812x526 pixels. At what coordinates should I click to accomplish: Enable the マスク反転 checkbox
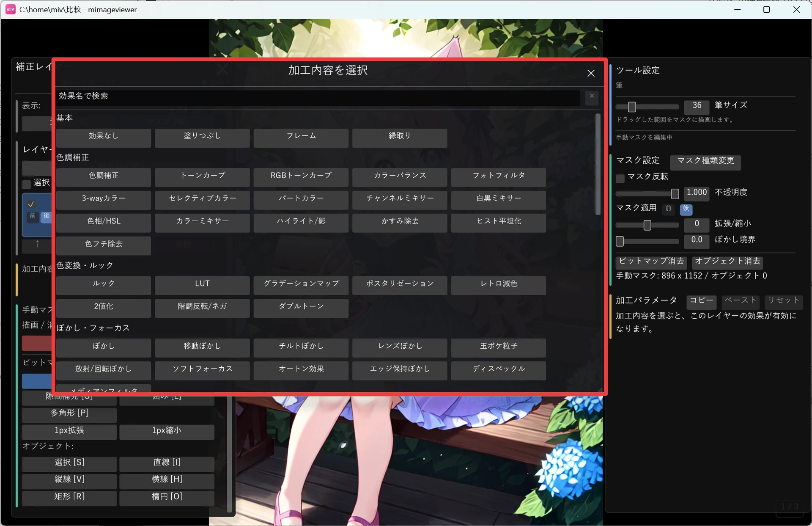(620, 178)
